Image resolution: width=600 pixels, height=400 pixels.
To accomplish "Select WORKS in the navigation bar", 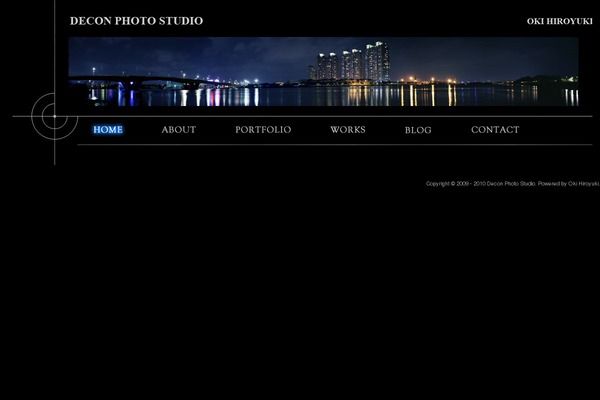I will 348,130.
